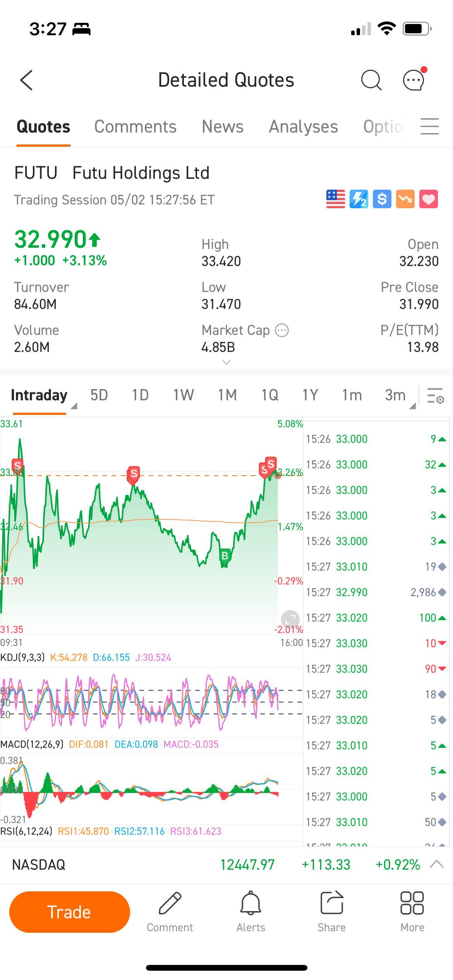The height and width of the screenshot is (980, 453).
Task: Tap the 15:27 33.030 trade of 90
Action: click(376, 669)
